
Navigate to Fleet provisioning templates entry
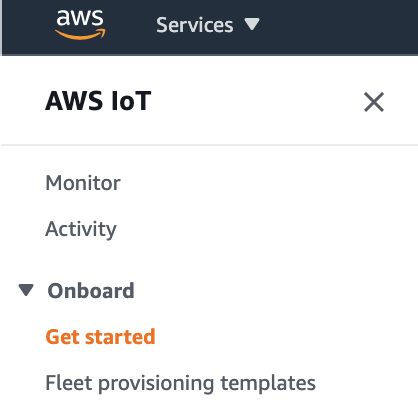coord(180,383)
